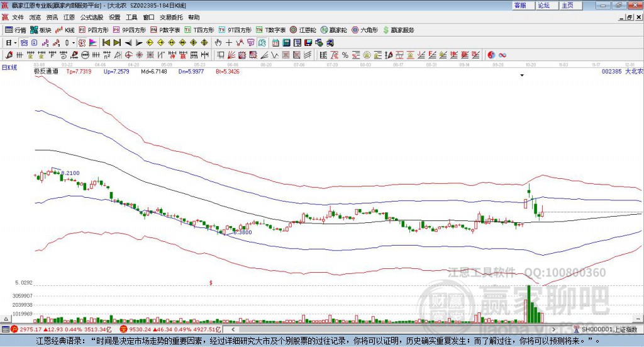Toggle the 权 price adjustment button
Screen dimensions: 644x347
coord(82,43)
